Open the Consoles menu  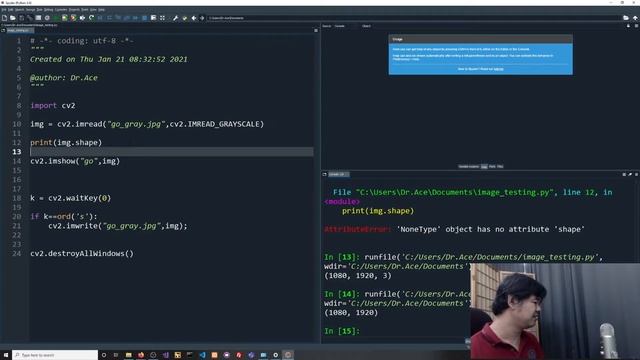(x=61, y=9)
